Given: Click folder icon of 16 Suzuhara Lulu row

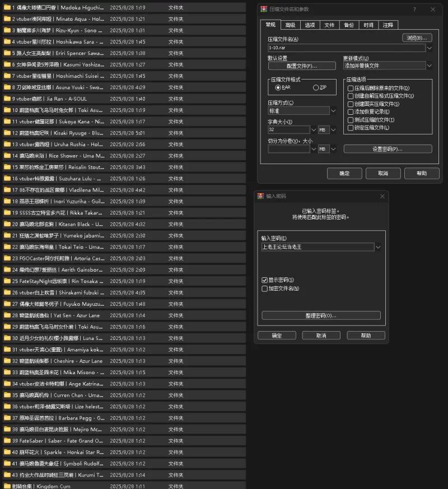Looking at the screenshot, I should (7, 178).
